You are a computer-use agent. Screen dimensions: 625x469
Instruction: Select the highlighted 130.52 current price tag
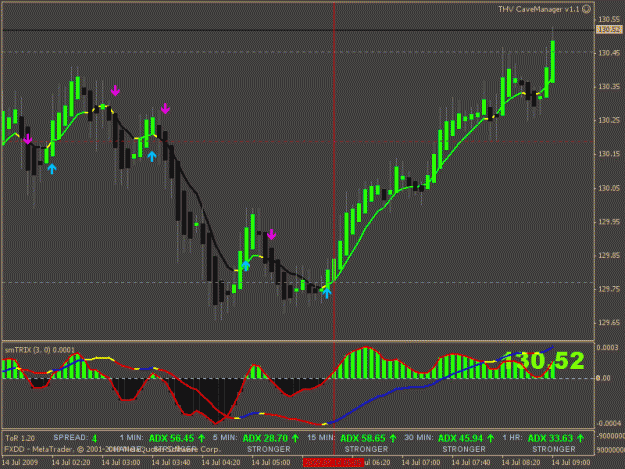tap(609, 30)
